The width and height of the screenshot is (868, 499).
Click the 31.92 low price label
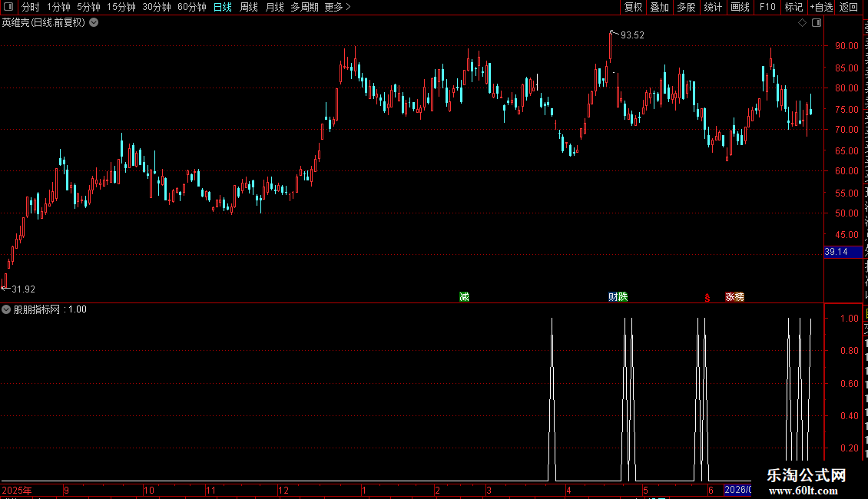23,289
